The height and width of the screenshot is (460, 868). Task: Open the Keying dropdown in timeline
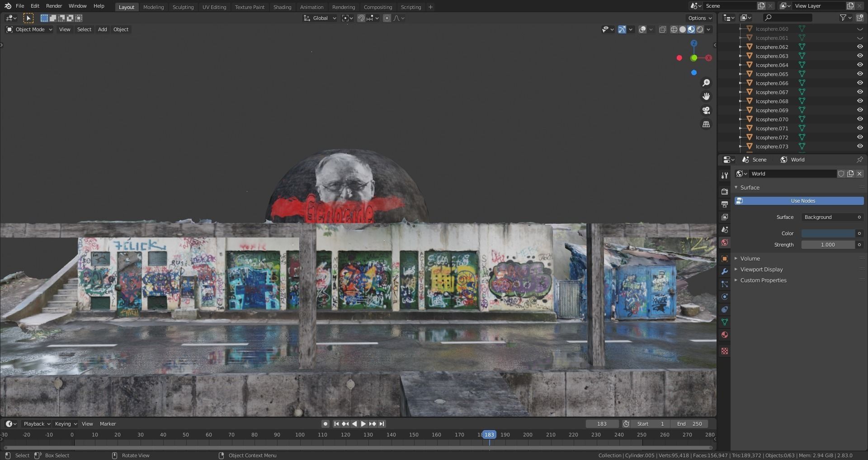click(66, 424)
